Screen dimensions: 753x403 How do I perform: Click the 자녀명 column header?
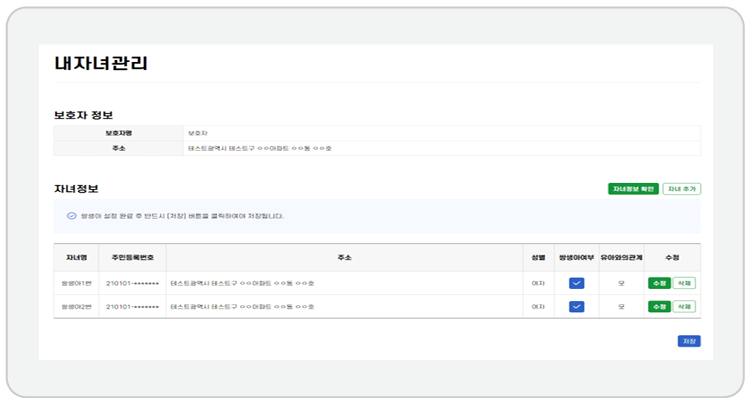tap(76, 257)
